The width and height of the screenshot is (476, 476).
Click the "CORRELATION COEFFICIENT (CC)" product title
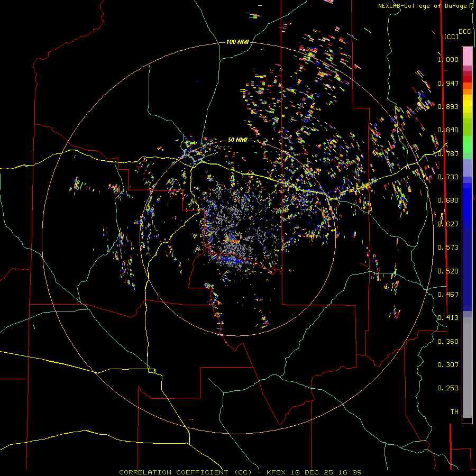(x=185, y=472)
